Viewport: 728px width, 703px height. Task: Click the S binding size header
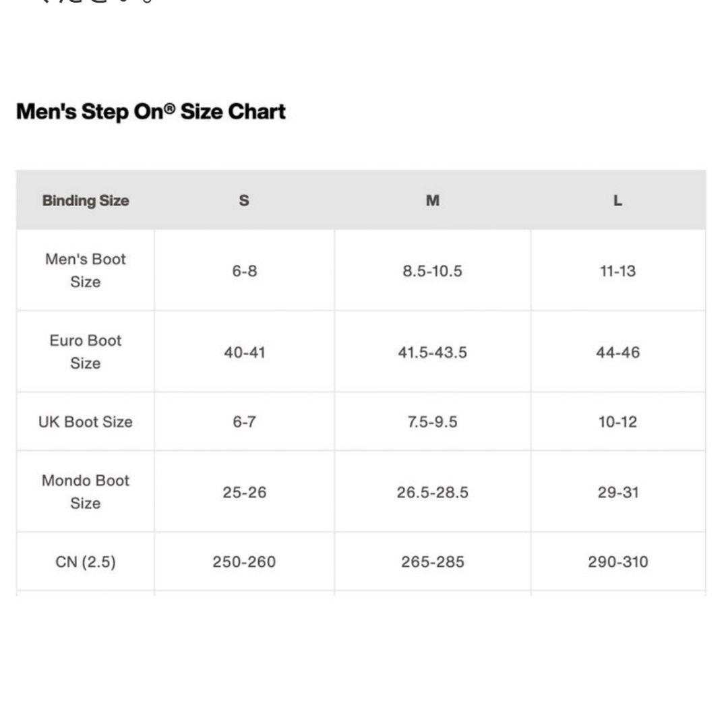pos(244,200)
